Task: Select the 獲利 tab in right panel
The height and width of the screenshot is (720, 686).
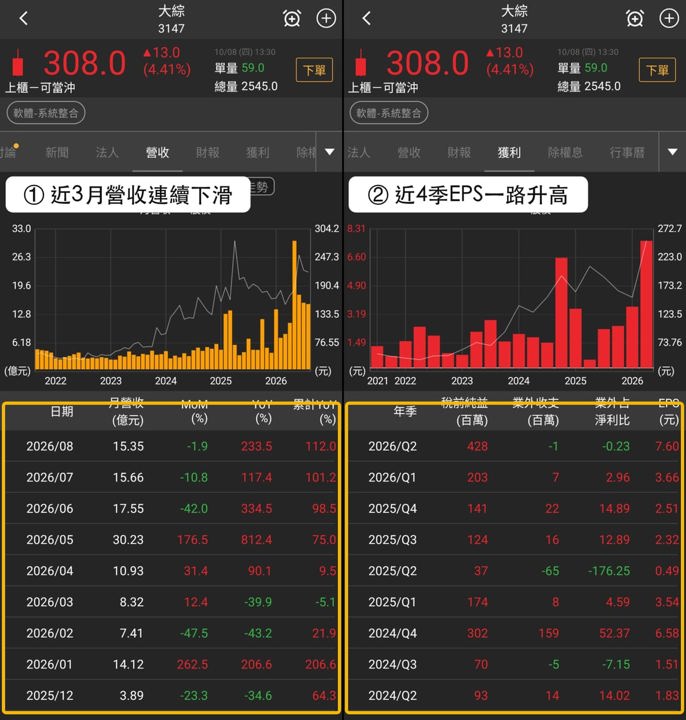Action: click(509, 152)
